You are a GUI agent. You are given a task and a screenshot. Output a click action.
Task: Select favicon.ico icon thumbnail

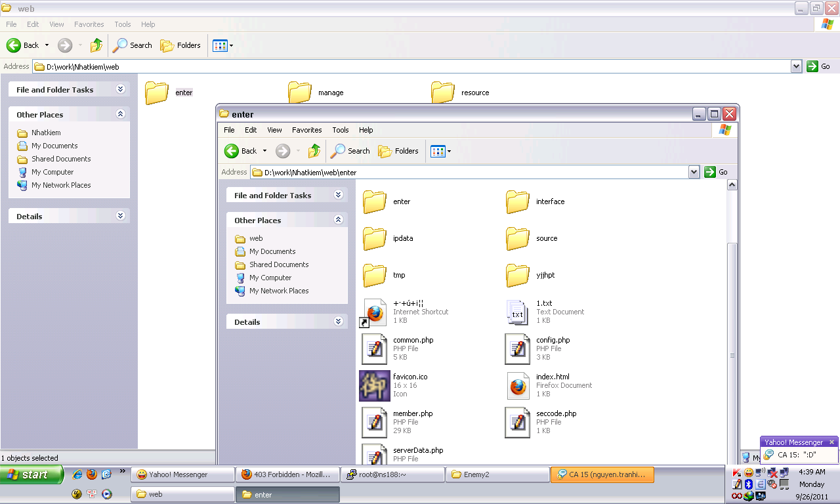tap(375, 386)
